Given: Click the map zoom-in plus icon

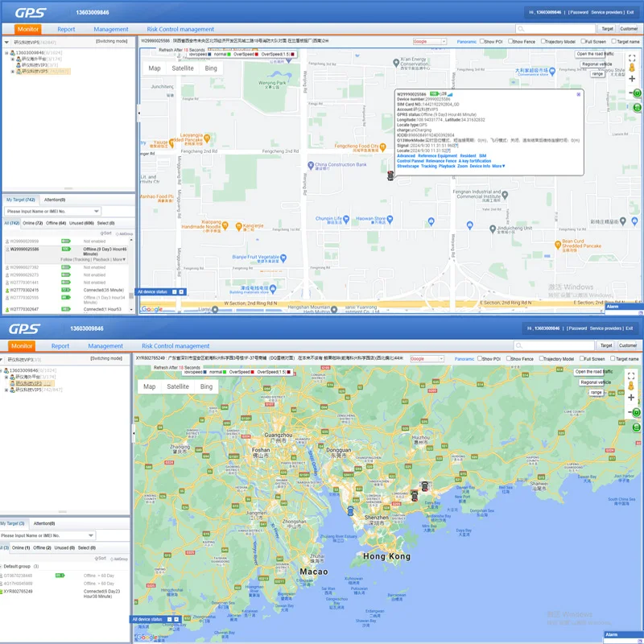Looking at the screenshot, I should click(633, 76).
